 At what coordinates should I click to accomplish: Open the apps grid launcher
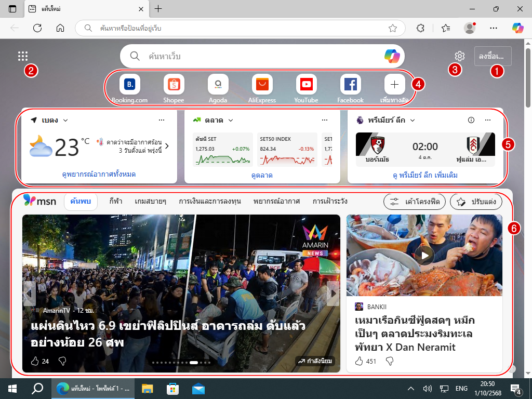coord(23,56)
